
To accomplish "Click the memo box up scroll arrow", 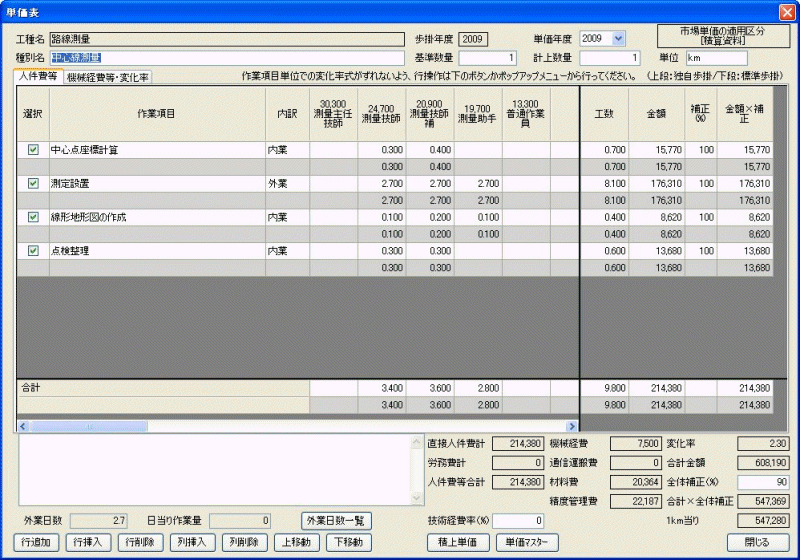I will [417, 442].
